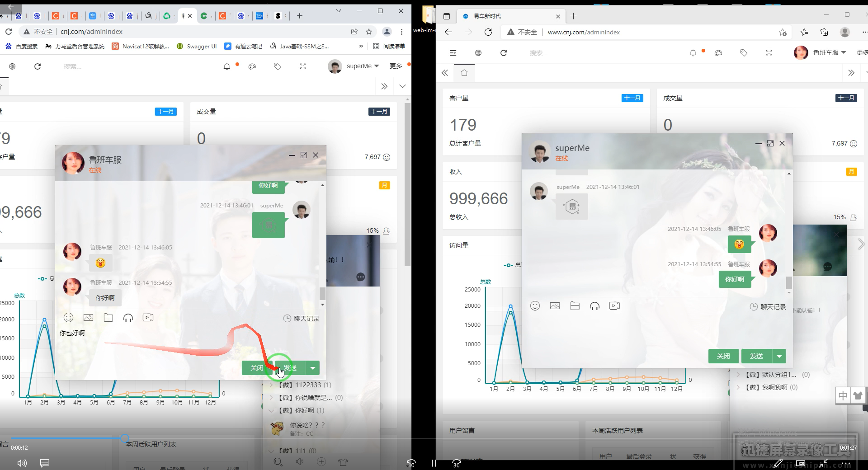Viewport: 868px width, 470px height.
Task: Open 聊天记录 history in superMe chat
Action: pos(768,307)
